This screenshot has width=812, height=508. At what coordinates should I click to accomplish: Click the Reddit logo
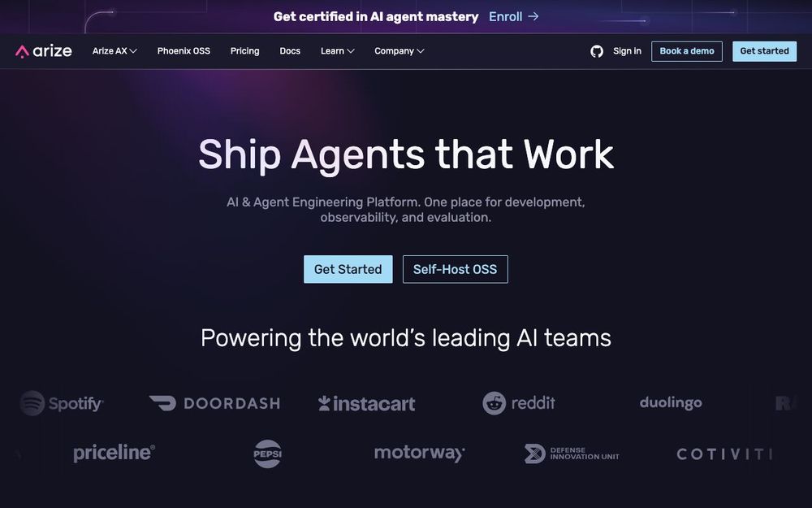point(519,403)
